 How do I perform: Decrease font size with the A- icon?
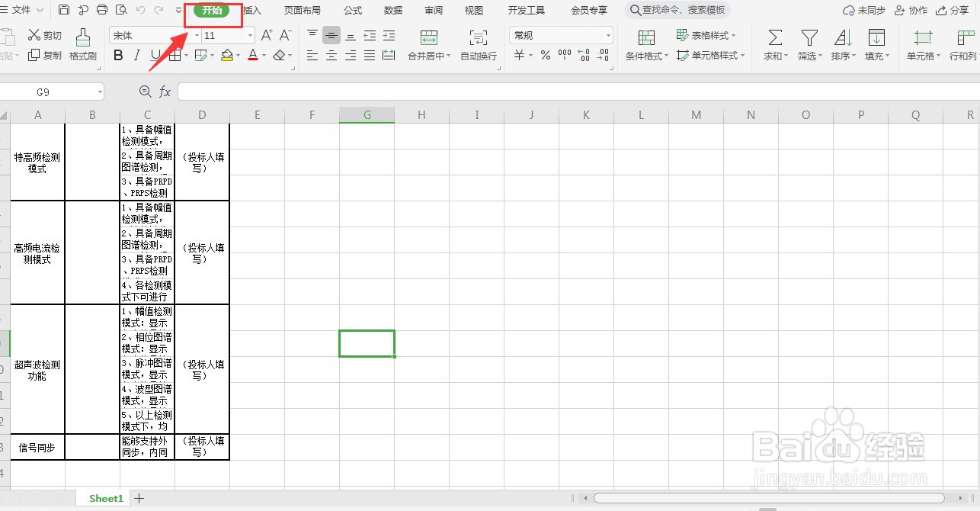286,35
